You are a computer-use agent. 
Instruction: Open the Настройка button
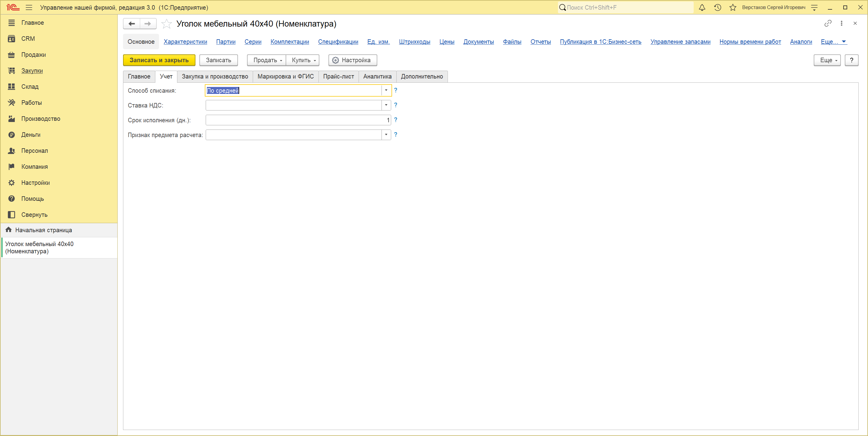tap(353, 60)
